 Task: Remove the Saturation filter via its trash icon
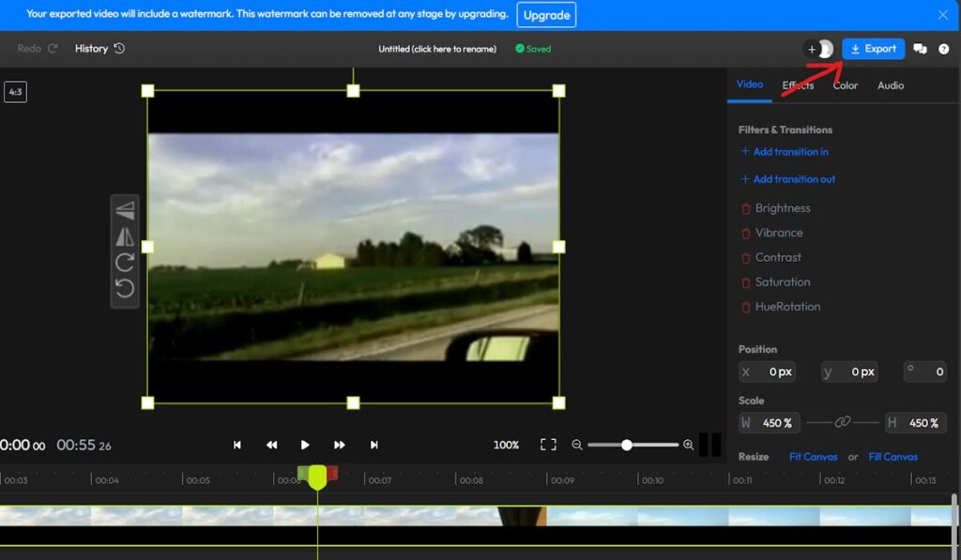click(746, 282)
